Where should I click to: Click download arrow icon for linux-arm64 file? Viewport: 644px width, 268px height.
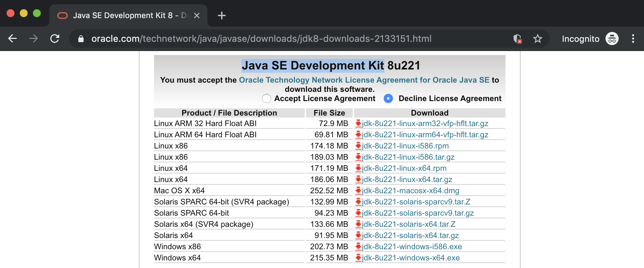(x=358, y=135)
